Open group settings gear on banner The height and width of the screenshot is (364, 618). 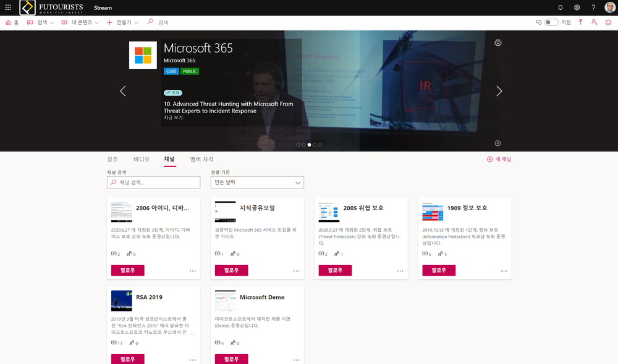498,43
